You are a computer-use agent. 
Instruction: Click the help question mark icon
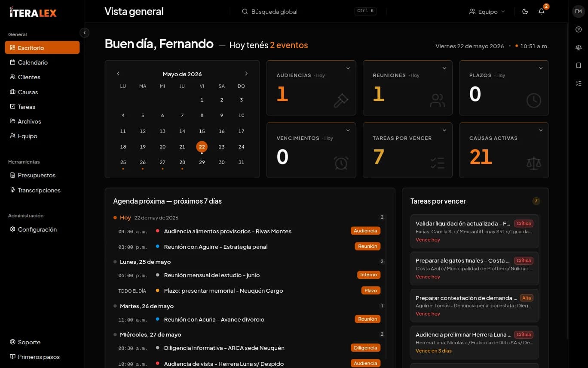[579, 29]
